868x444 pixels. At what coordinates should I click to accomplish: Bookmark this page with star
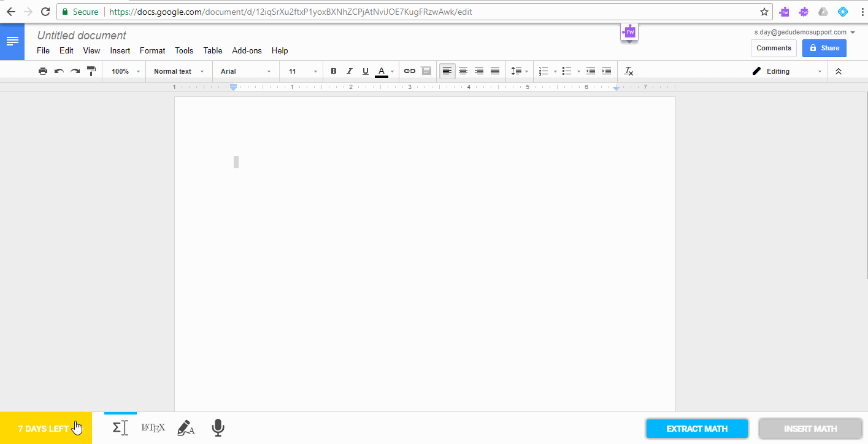764,12
